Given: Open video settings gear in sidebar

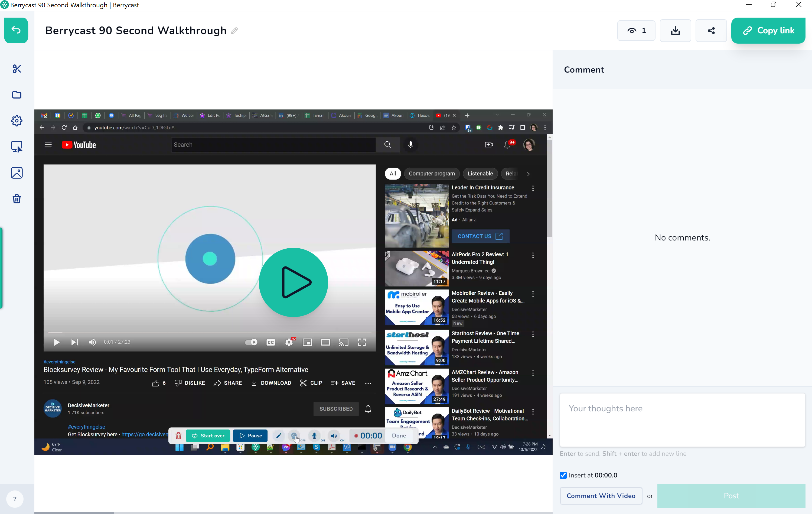Looking at the screenshot, I should point(17,121).
